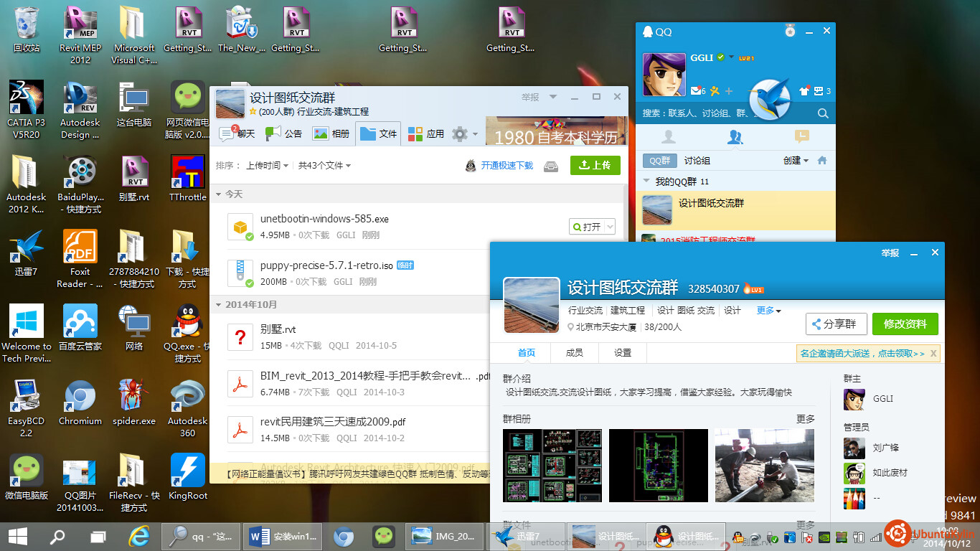980x551 pixels.
Task: Open the first CAD drawing album thumbnail
Action: pos(552,466)
